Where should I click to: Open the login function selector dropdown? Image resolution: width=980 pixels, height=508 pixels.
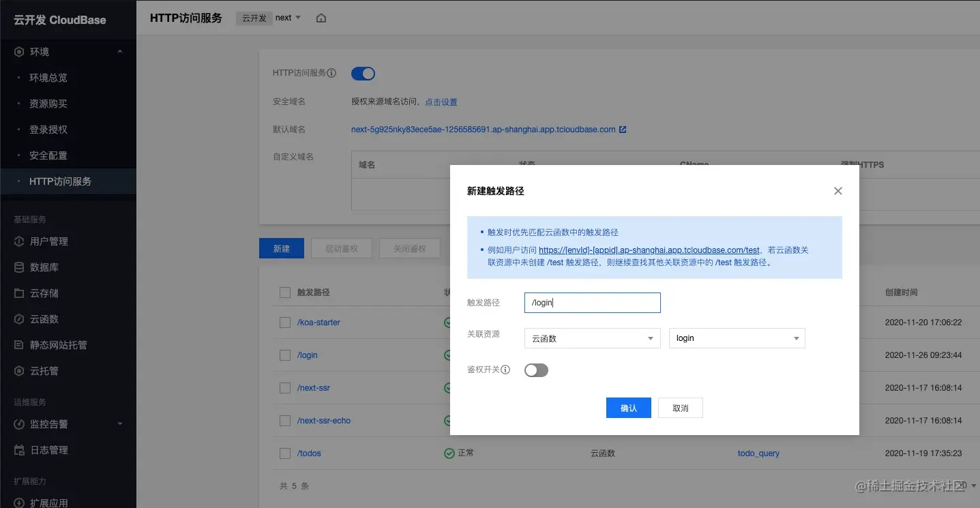pos(737,338)
